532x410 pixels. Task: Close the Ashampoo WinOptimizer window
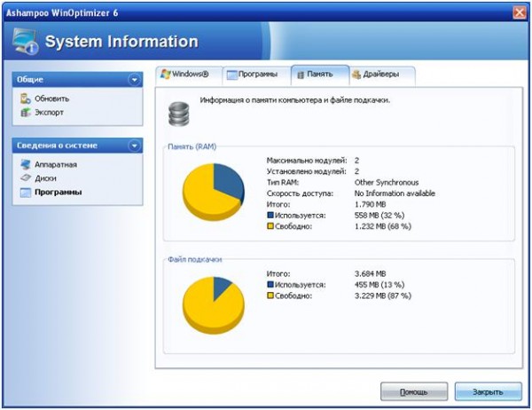520,13
